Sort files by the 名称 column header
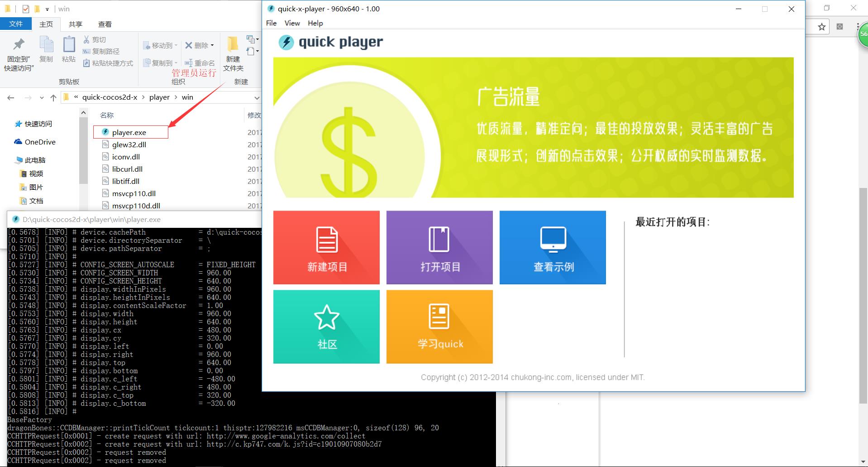868x467 pixels. click(107, 115)
